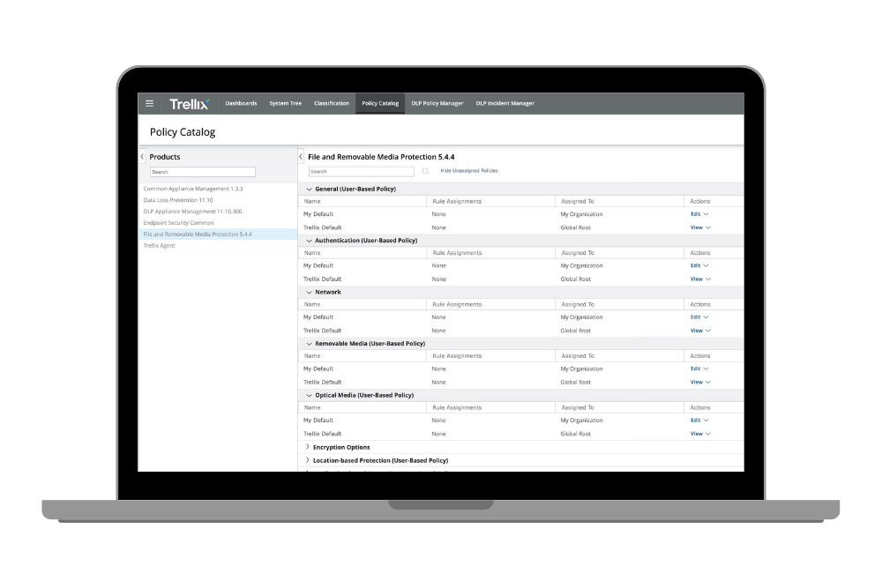Open Edit dropdown for Removable Media My Default

coord(699,368)
